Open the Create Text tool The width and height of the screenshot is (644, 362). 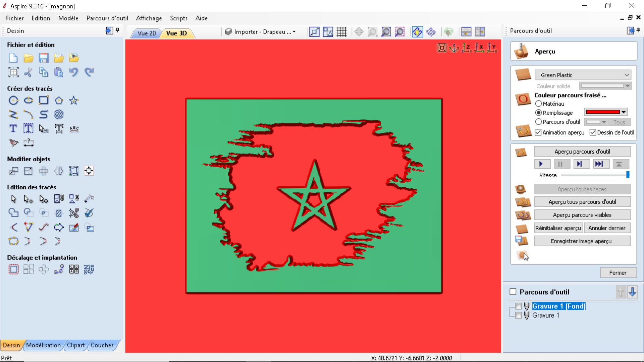13,128
